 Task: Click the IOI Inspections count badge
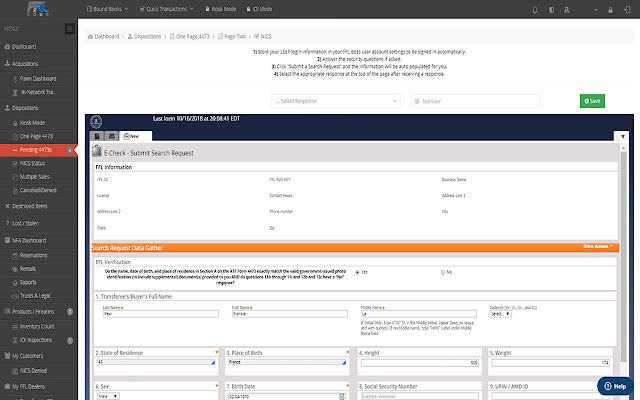[70, 340]
